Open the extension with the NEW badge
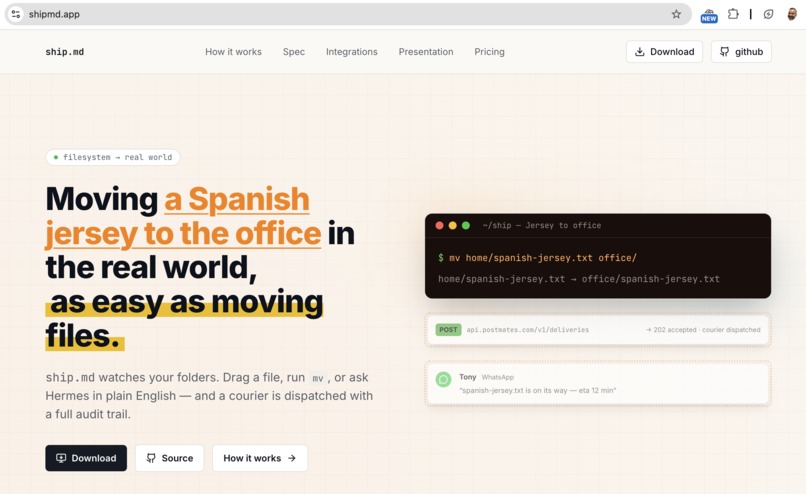 pos(709,15)
